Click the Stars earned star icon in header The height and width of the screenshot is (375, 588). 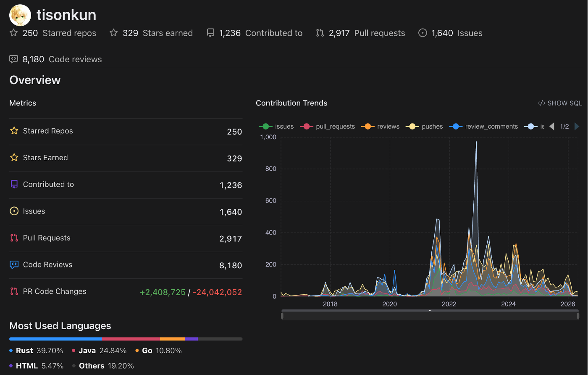pyautogui.click(x=113, y=33)
